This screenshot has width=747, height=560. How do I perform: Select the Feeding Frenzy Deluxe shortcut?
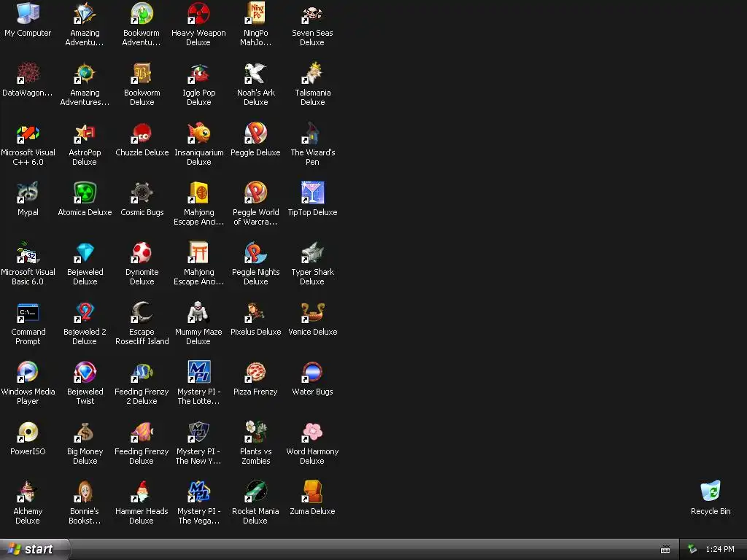coord(142,432)
